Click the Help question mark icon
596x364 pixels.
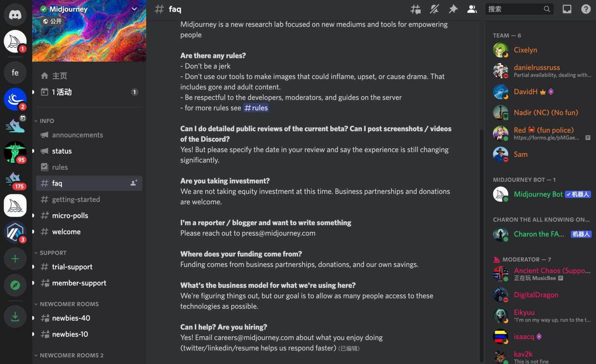pos(586,9)
